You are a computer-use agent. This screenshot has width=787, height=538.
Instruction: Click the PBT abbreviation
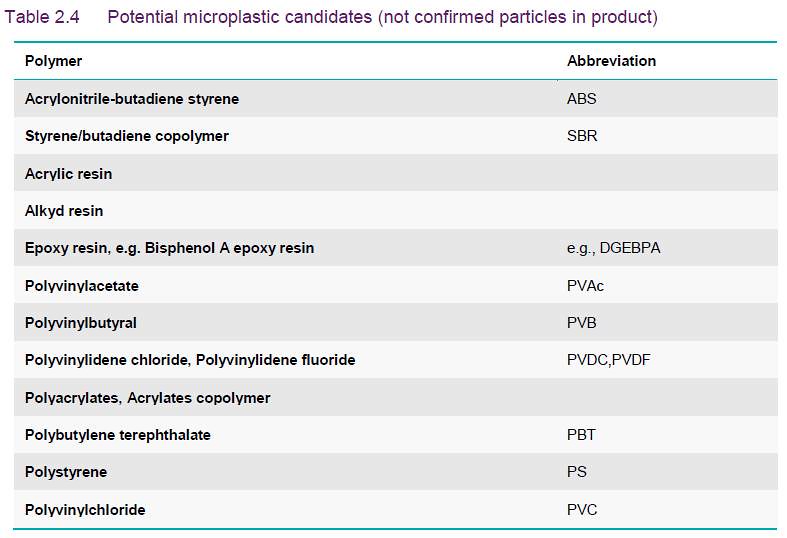point(581,435)
